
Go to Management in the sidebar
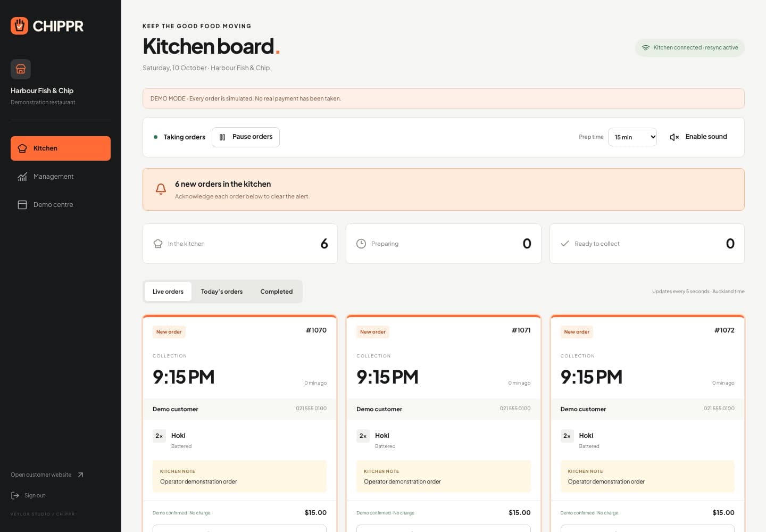coord(61,177)
